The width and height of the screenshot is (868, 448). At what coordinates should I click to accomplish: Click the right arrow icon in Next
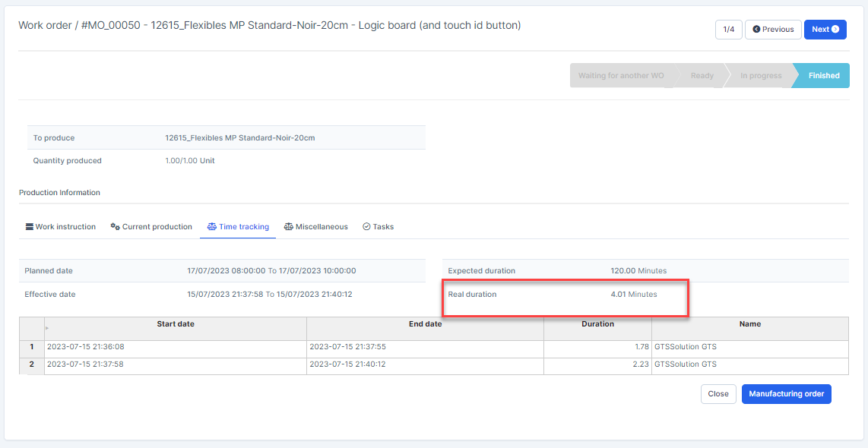tap(835, 30)
